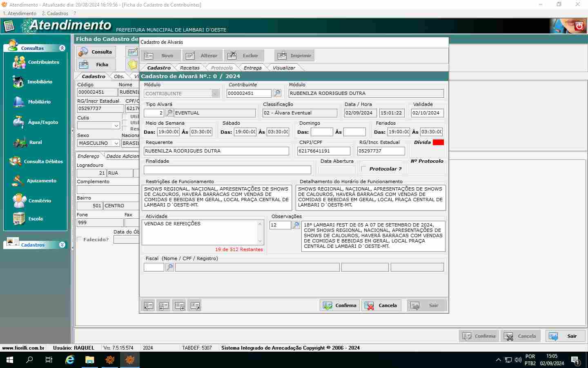Viewport: 588px width, 368px height.
Task: Go to first record navigation button
Action: point(149,305)
